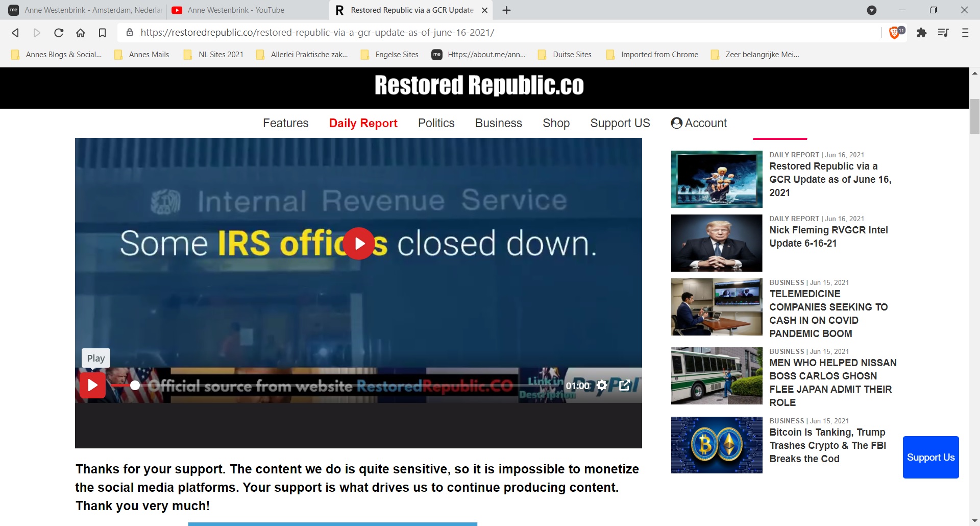Click the scrollbar up arrow
Viewport: 980px width, 526px height.
click(x=974, y=73)
